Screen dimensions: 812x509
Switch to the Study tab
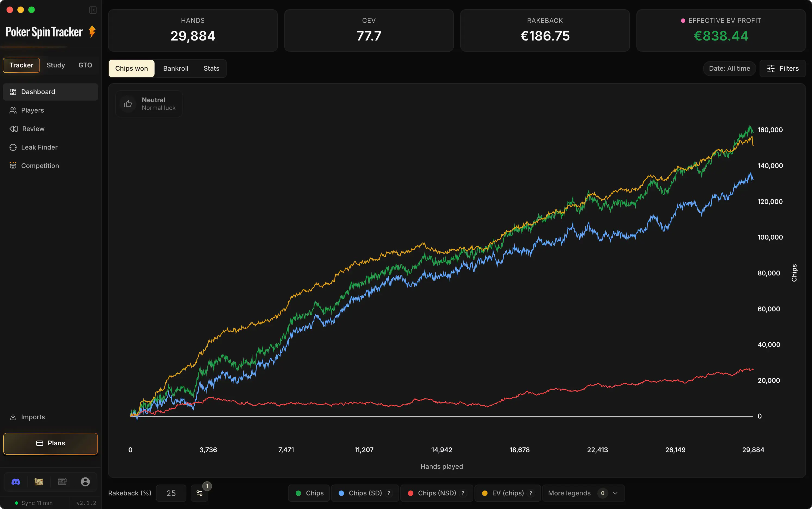[x=56, y=65]
